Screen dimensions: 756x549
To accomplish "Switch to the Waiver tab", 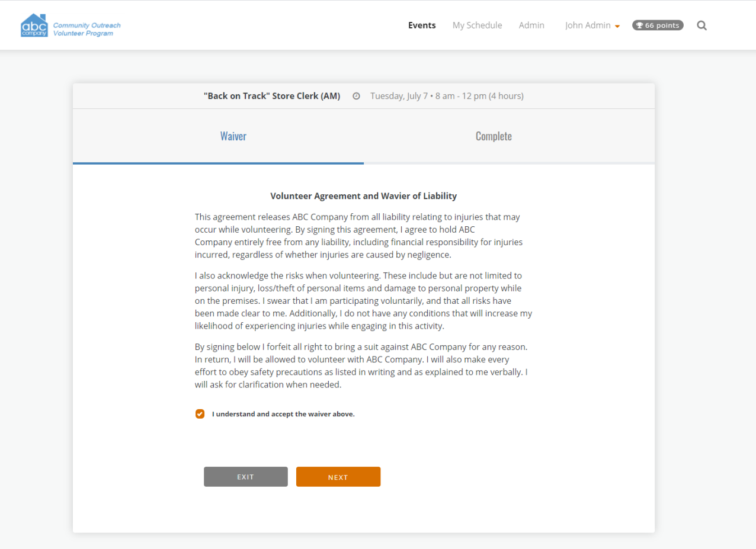I will tap(233, 136).
